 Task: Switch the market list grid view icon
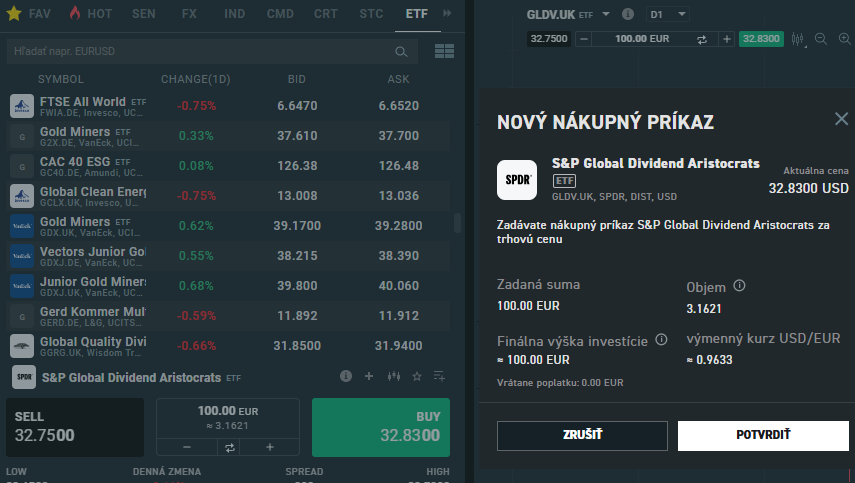coord(444,51)
